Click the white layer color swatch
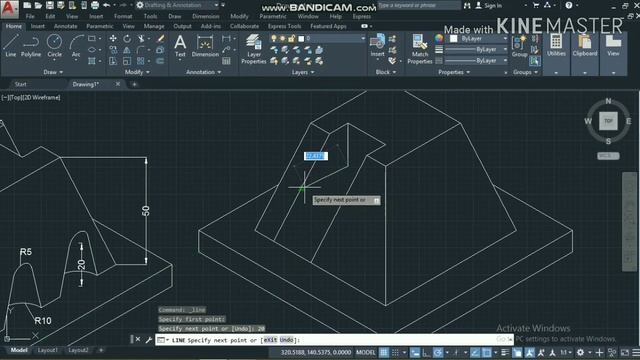This screenshot has height=360, width=640. click(x=301, y=38)
